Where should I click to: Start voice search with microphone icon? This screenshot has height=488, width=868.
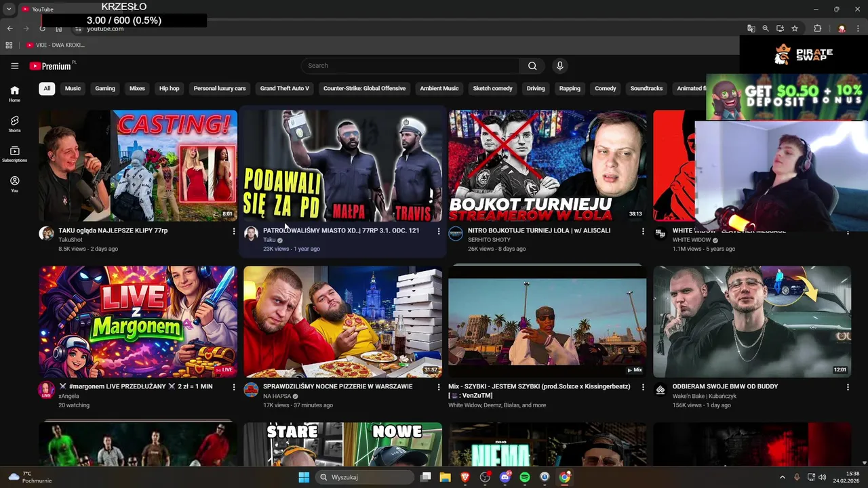click(559, 66)
